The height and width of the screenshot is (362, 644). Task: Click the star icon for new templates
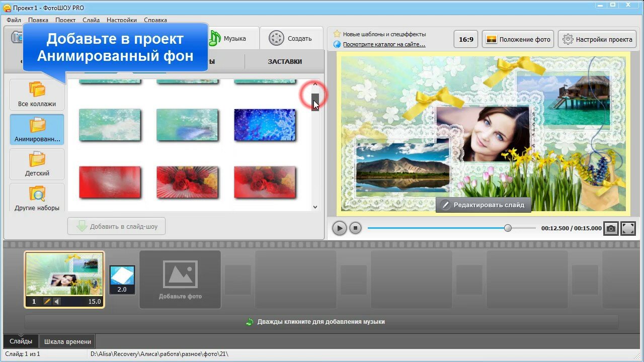click(x=337, y=34)
